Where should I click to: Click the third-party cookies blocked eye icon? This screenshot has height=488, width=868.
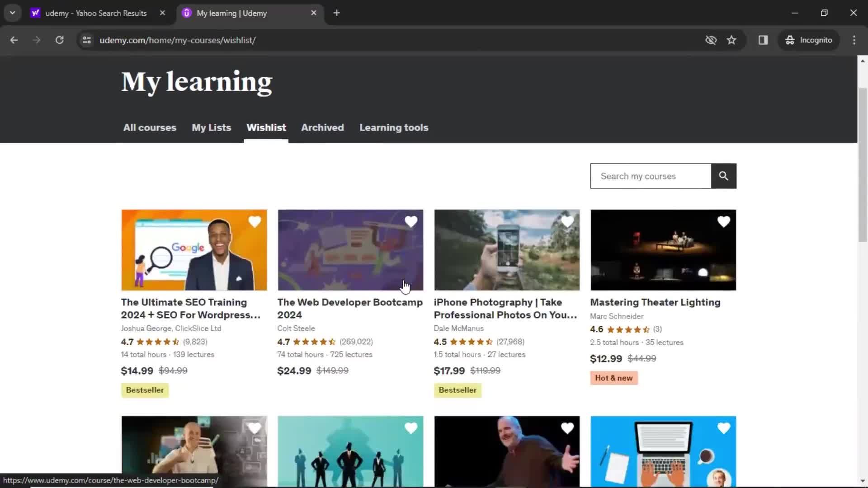[711, 40]
